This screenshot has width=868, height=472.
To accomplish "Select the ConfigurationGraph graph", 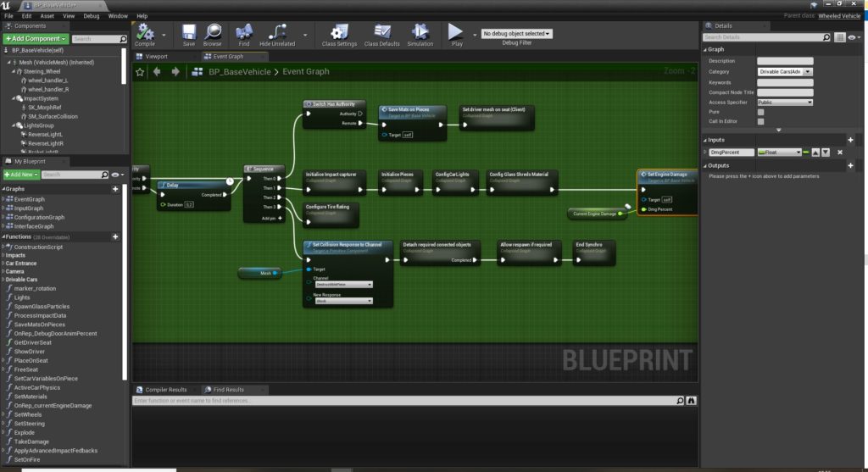I will tap(39, 218).
